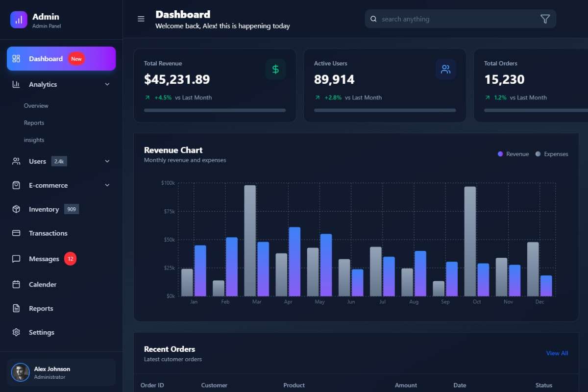This screenshot has height=392, width=588.
Task: Click the dollar sign icon on Total Revenue card
Action: (x=275, y=69)
